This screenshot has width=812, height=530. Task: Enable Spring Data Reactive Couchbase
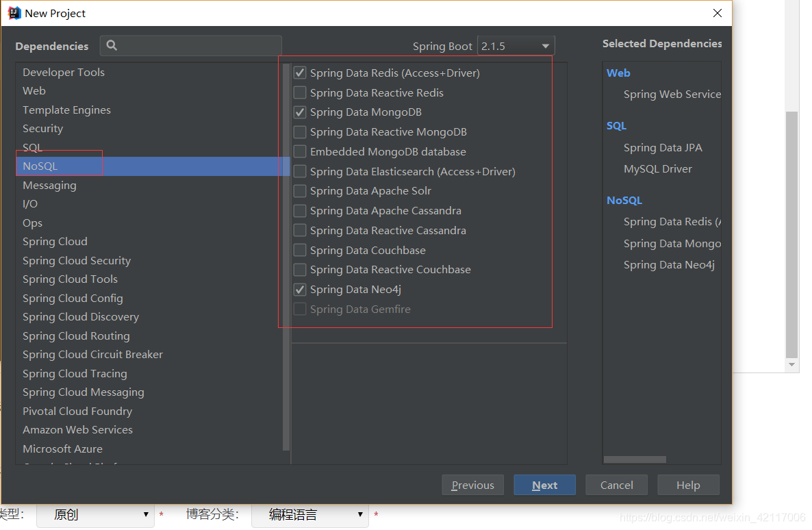click(x=300, y=270)
